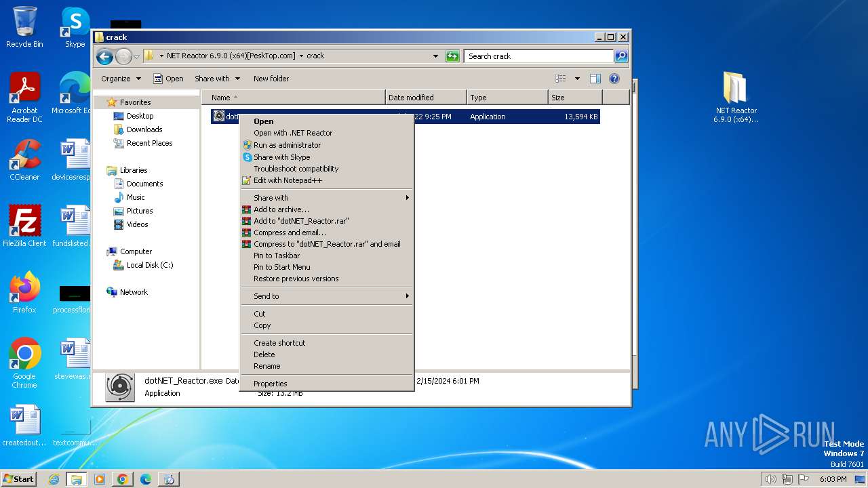The width and height of the screenshot is (868, 488).
Task: Select Delete from context menu
Action: (x=327, y=354)
